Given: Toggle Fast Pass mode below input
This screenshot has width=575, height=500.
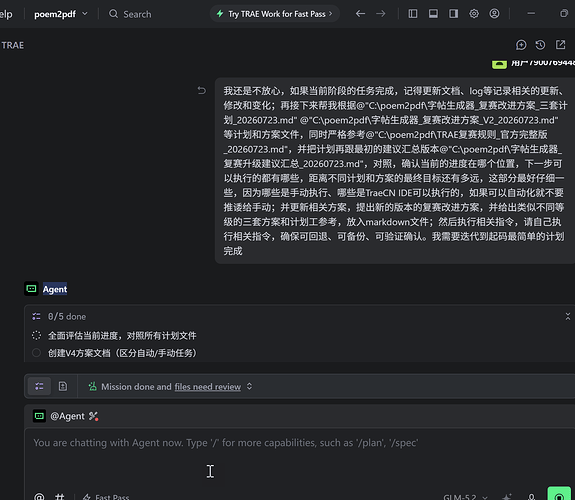Looking at the screenshot, I should 106,497.
